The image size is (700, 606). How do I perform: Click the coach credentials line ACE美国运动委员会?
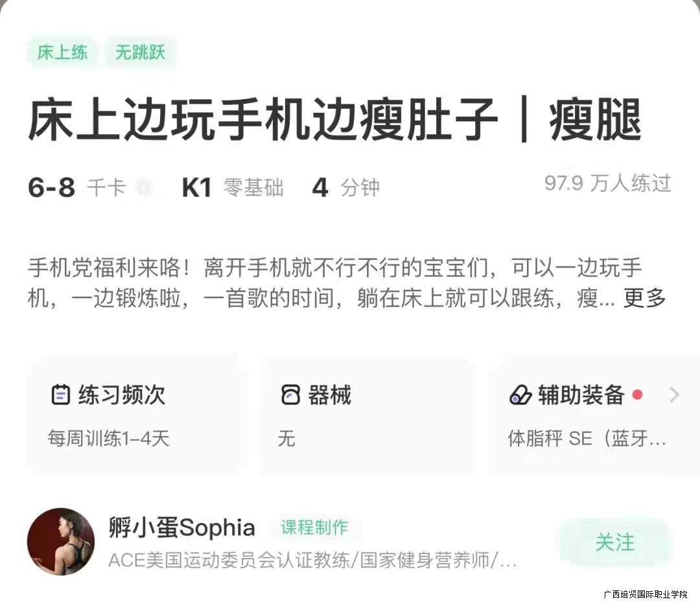pos(312,559)
